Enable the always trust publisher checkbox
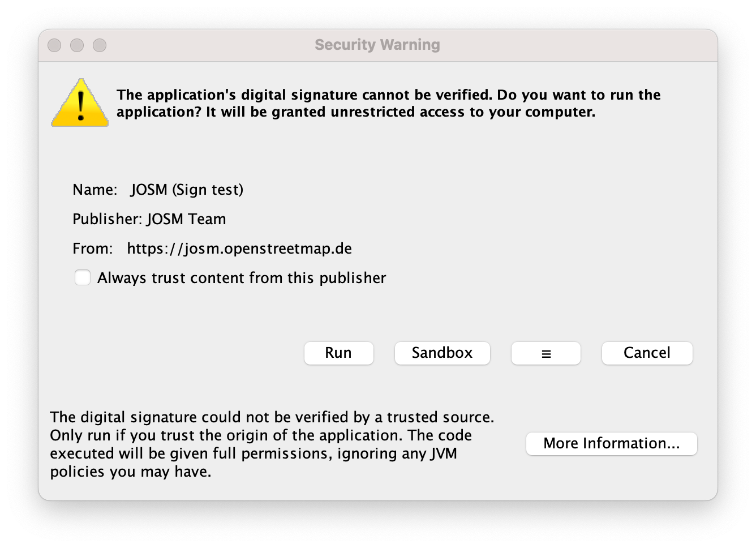 click(x=83, y=277)
